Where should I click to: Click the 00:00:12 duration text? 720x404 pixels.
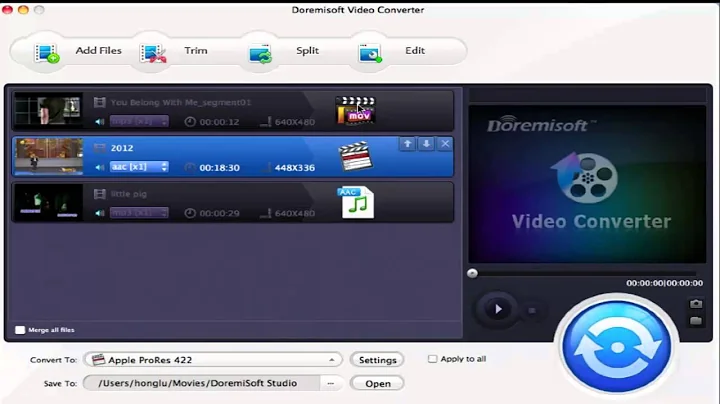coord(219,122)
